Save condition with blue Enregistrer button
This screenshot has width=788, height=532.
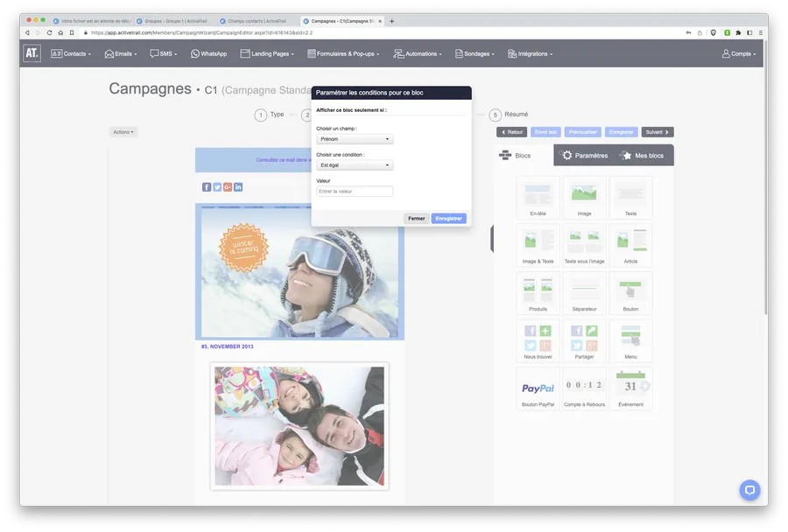(448, 219)
